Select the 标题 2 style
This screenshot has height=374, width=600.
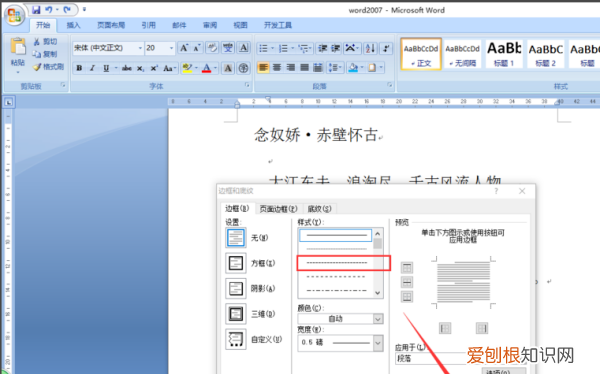[546, 54]
